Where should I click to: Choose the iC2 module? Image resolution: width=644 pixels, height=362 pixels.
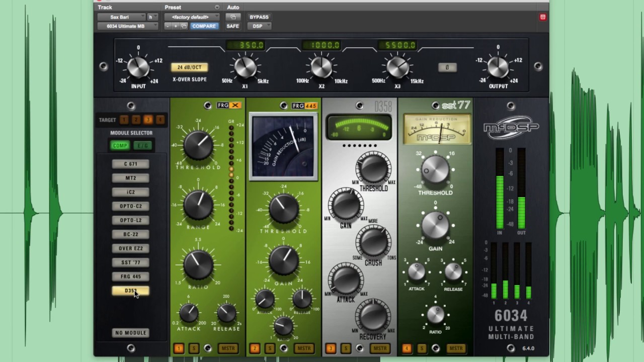click(131, 192)
